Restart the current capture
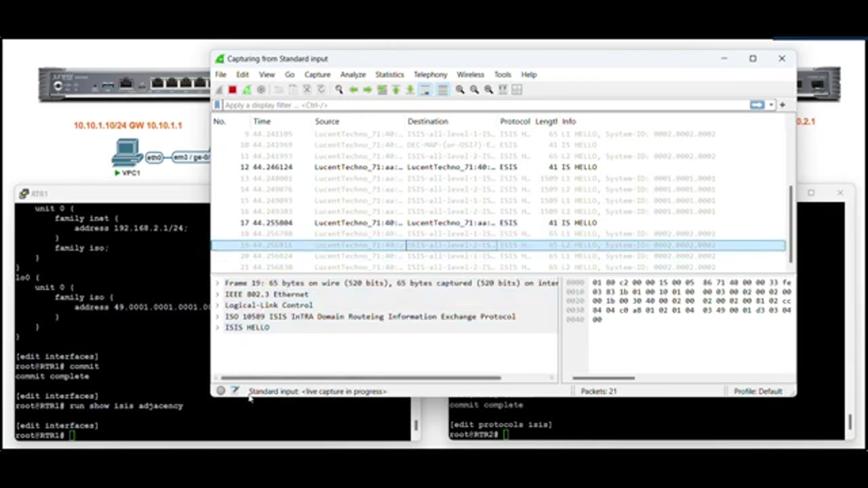868x488 pixels. [x=247, y=89]
